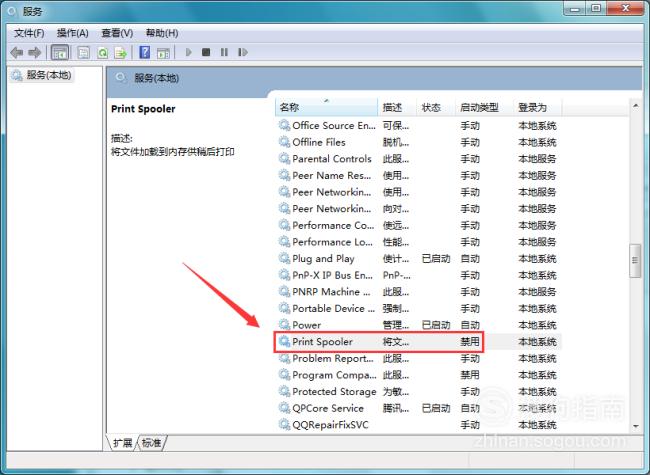This screenshot has width=650, height=475.
Task: Click the Stop service square icon
Action: tap(206, 52)
